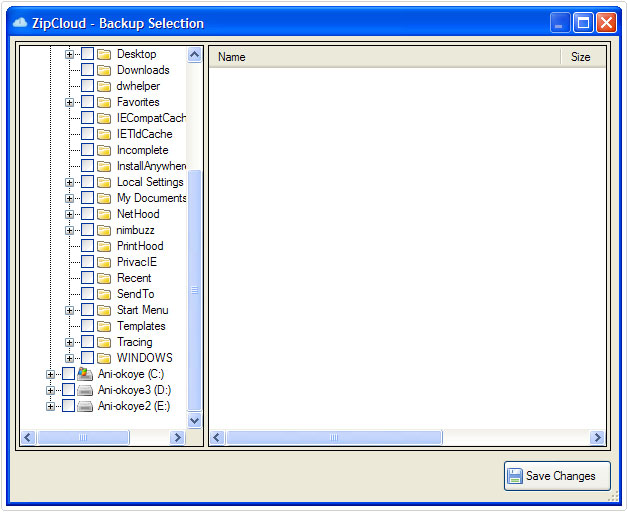Click tree vertical scrollbar down arrow

pos(194,421)
